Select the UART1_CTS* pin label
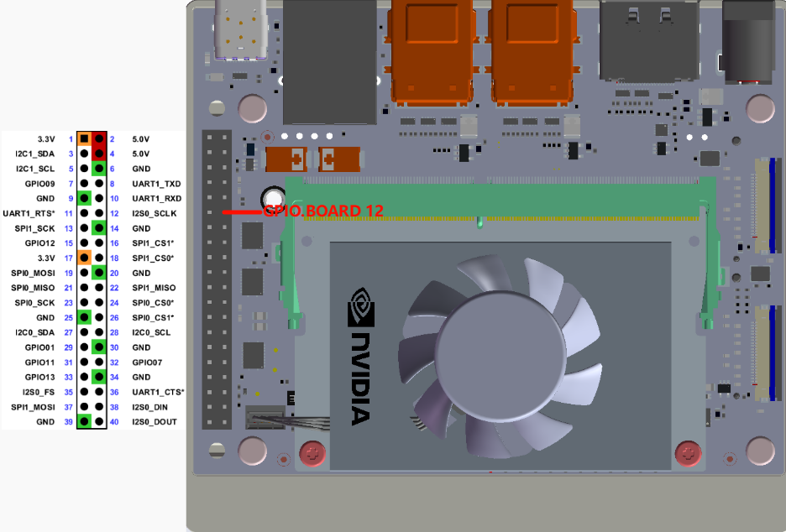This screenshot has height=532, width=786. tap(158, 392)
